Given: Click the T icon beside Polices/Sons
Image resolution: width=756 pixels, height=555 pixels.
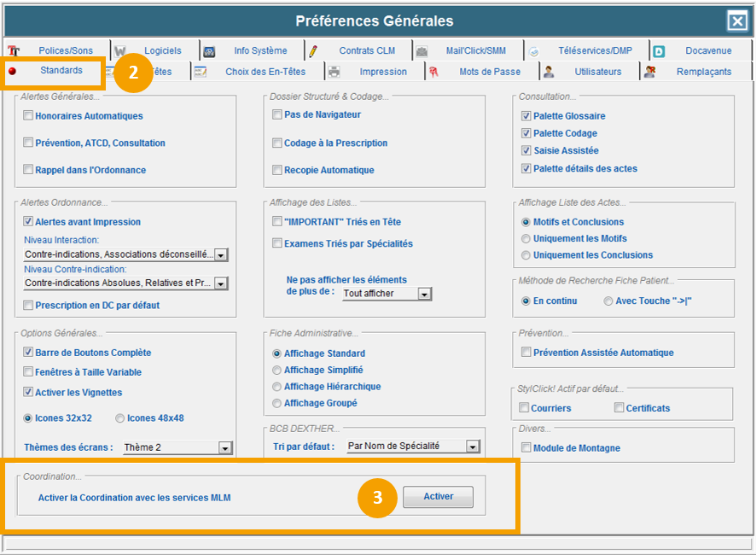Looking at the screenshot, I should [14, 51].
